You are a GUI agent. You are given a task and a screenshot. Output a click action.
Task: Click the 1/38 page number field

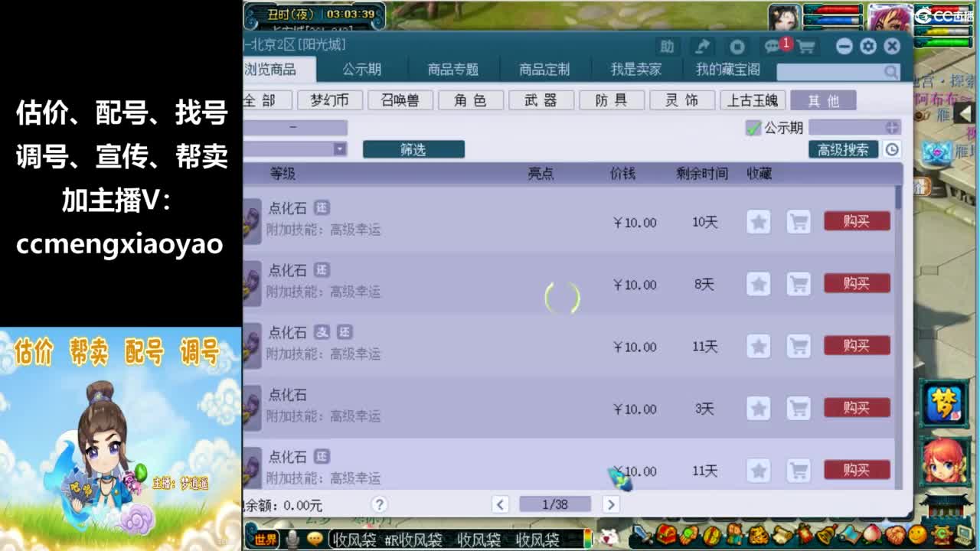point(555,504)
